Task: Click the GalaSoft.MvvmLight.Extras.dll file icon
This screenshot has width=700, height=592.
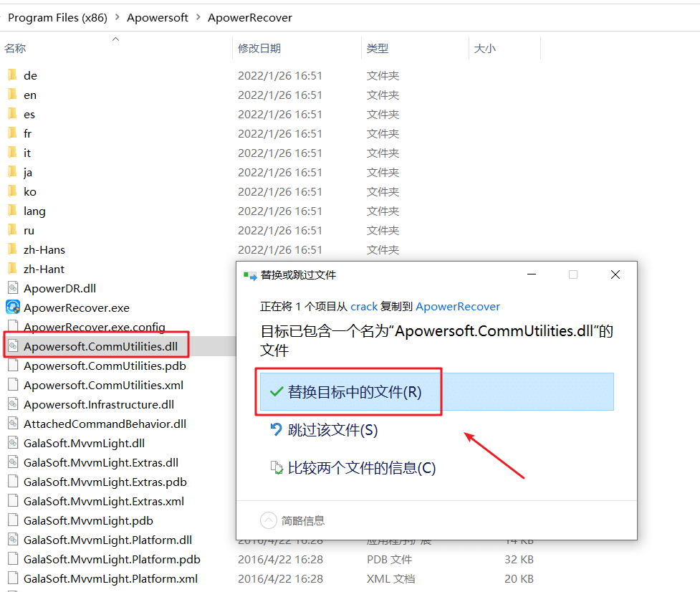Action: 13,462
